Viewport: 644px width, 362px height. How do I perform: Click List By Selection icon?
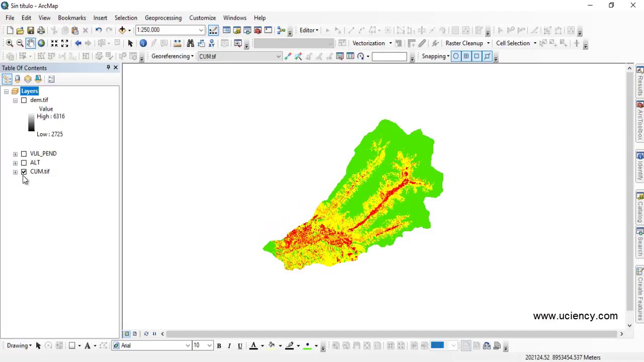click(x=38, y=79)
